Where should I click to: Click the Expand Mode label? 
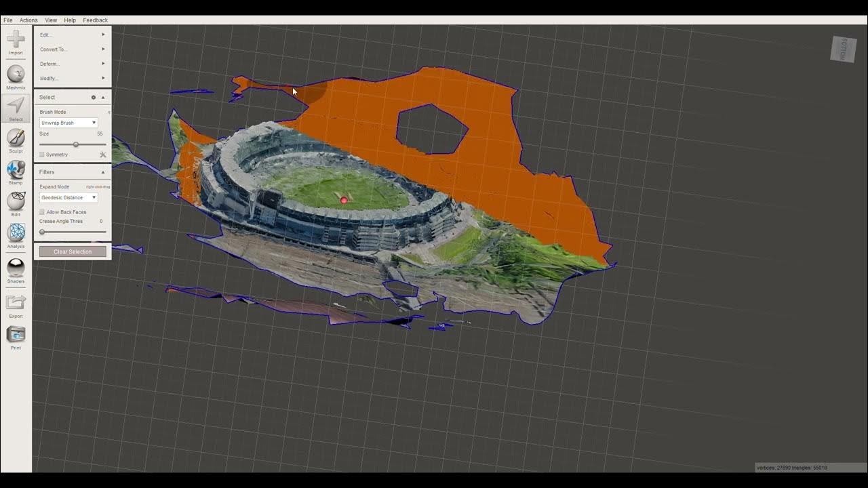coord(54,186)
